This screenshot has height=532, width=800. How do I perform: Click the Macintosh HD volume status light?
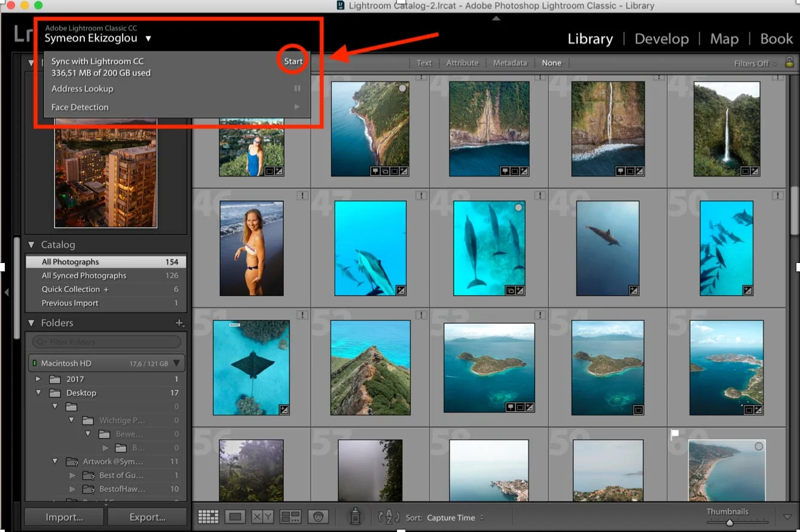coord(34,363)
